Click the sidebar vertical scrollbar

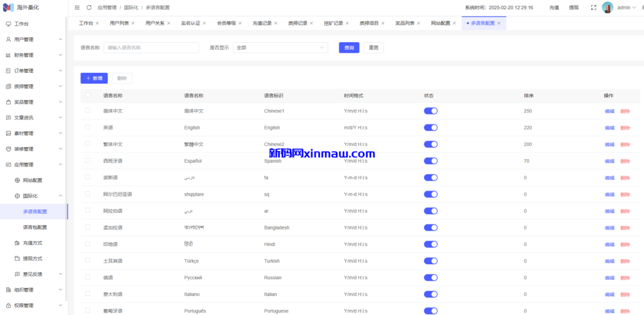click(x=67, y=160)
